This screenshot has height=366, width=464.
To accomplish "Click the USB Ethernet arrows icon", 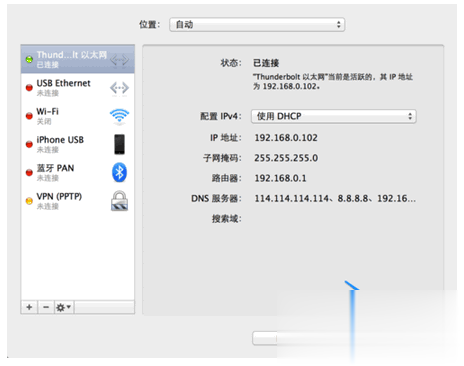I will 119,88.
